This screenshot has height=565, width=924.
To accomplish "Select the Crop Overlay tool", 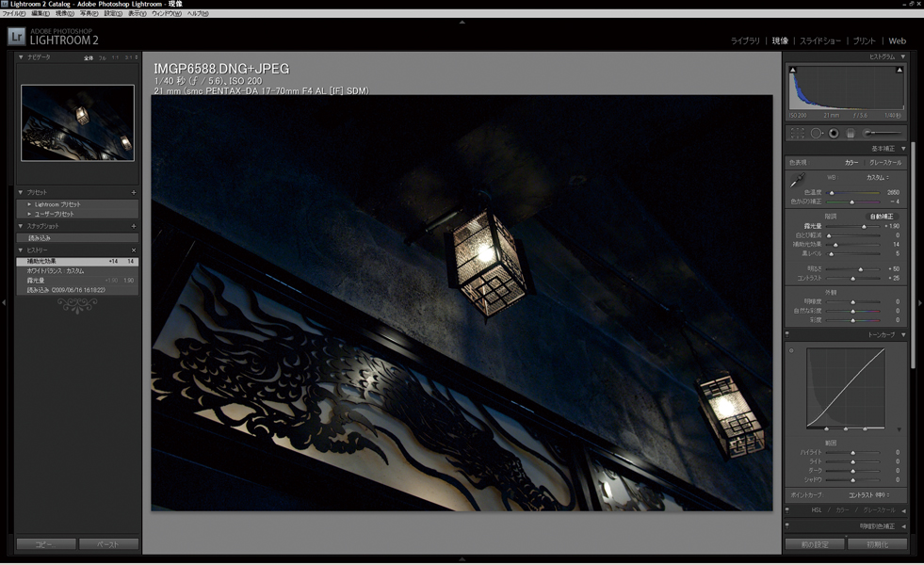I will click(797, 133).
